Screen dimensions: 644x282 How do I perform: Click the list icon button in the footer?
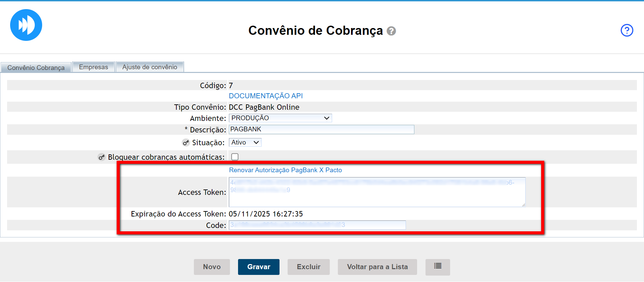(438, 267)
